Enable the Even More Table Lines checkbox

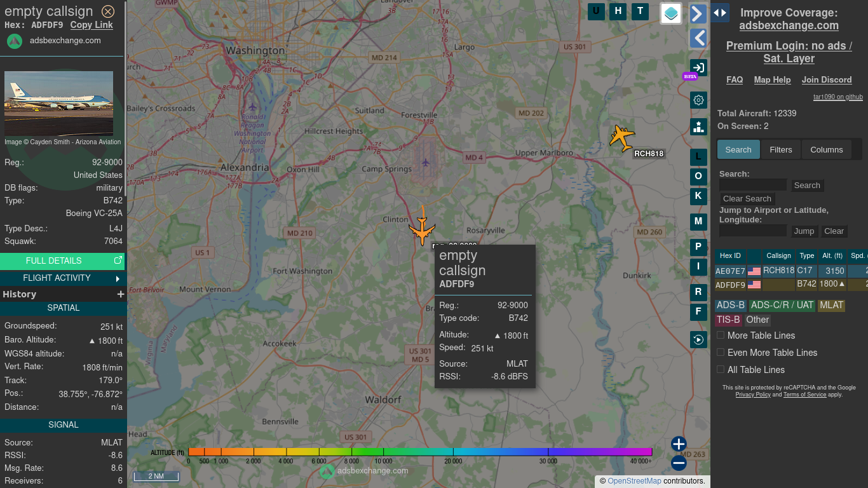pos(721,352)
